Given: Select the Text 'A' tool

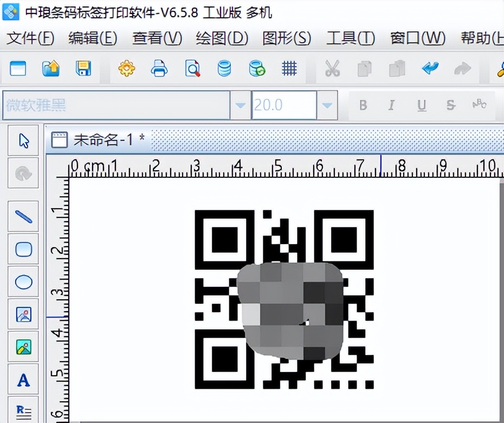Looking at the screenshot, I should pyautogui.click(x=23, y=380).
